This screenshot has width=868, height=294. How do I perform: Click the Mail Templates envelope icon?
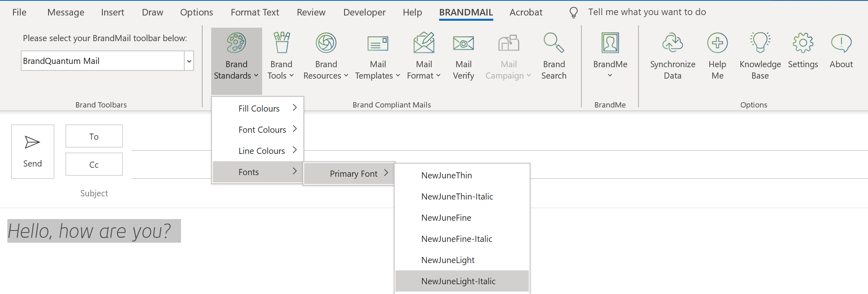point(378,43)
